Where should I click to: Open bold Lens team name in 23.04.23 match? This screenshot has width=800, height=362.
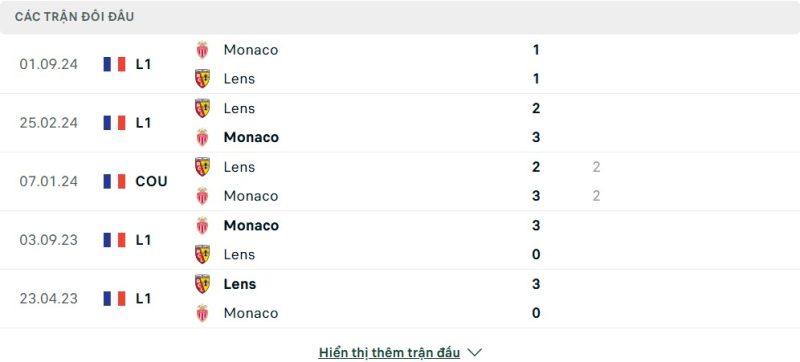coord(240,284)
